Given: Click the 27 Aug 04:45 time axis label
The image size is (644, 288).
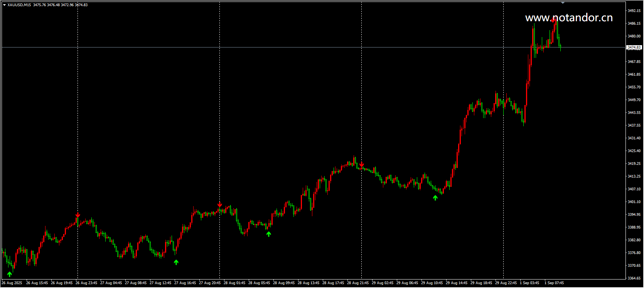Looking at the screenshot, I should [x=111, y=283].
